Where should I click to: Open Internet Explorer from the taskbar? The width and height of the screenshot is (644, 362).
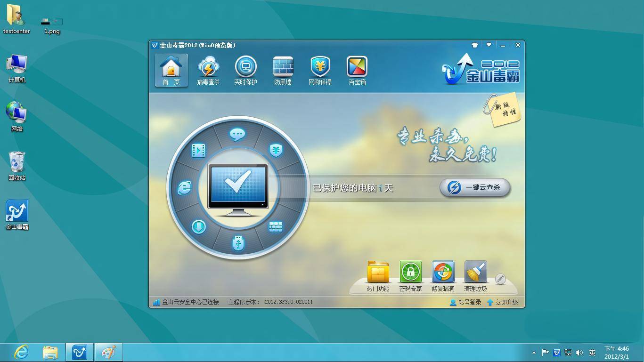click(x=21, y=352)
